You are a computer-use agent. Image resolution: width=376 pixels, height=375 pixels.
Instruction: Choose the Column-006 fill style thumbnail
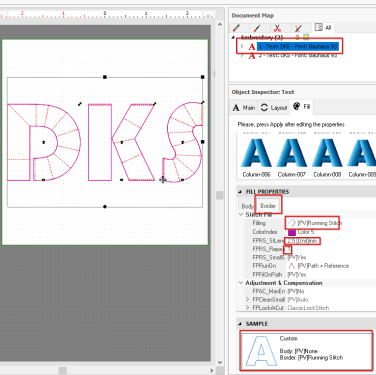(x=256, y=157)
